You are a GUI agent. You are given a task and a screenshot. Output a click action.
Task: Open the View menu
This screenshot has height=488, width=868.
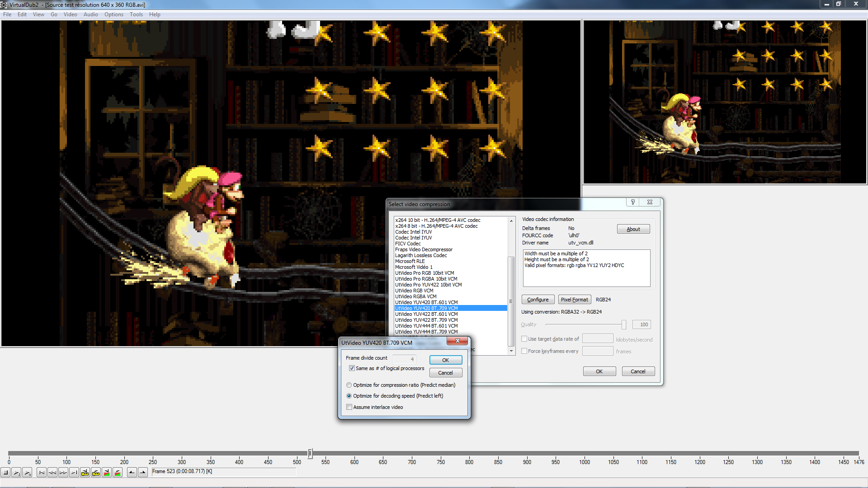coord(39,14)
